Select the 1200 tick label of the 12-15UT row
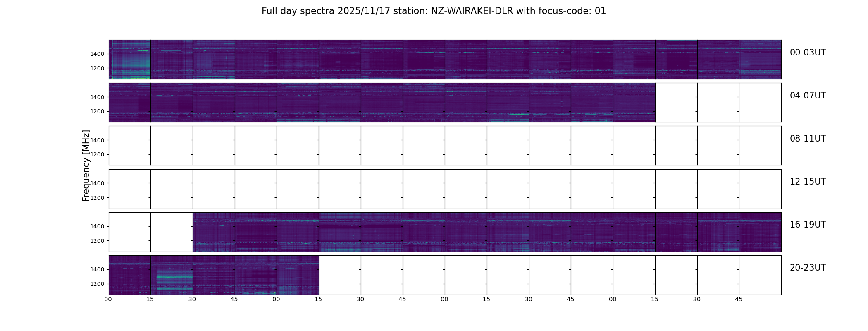The image size is (868, 331). (97, 198)
